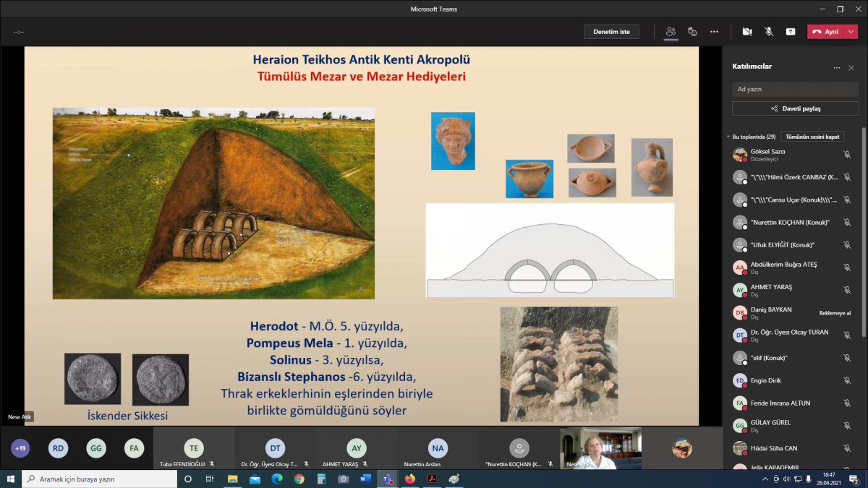Focus the Ad yazın search field
The width and height of the screenshot is (868, 488).
pyautogui.click(x=795, y=89)
